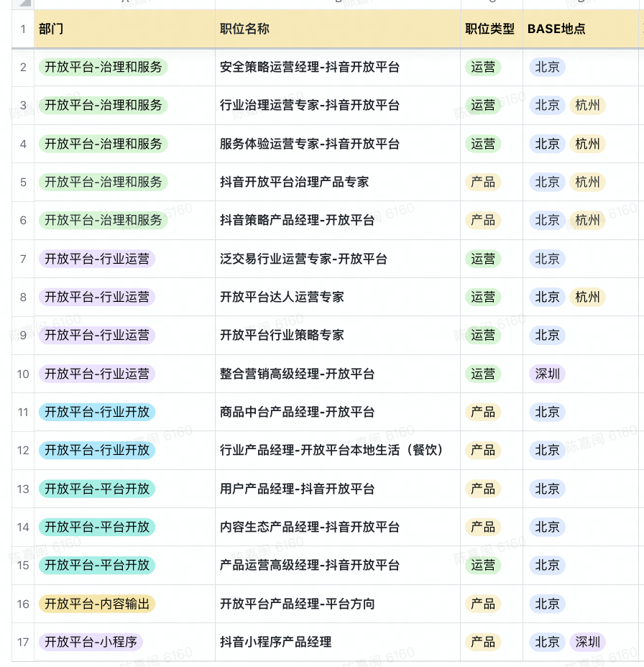Click 开放平台-治理和服务 tag in row 2
The height and width of the screenshot is (667, 644).
[103, 68]
